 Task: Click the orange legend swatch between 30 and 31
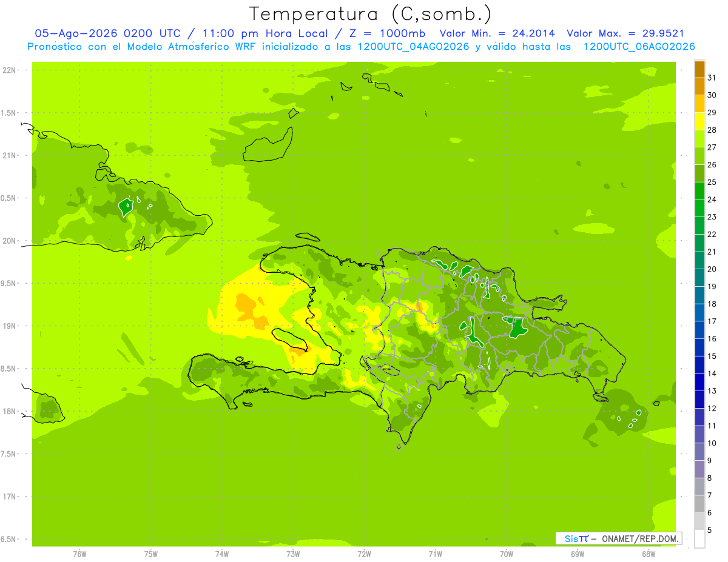click(699, 87)
